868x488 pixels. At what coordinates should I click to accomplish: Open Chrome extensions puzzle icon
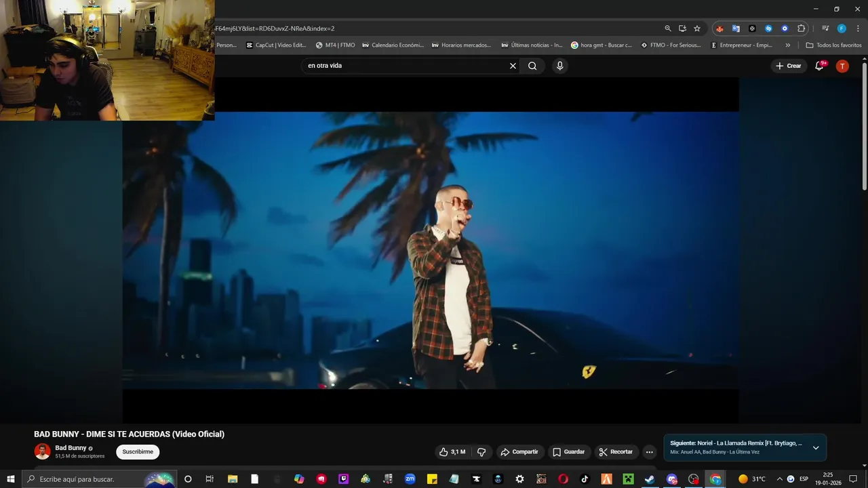(x=801, y=28)
